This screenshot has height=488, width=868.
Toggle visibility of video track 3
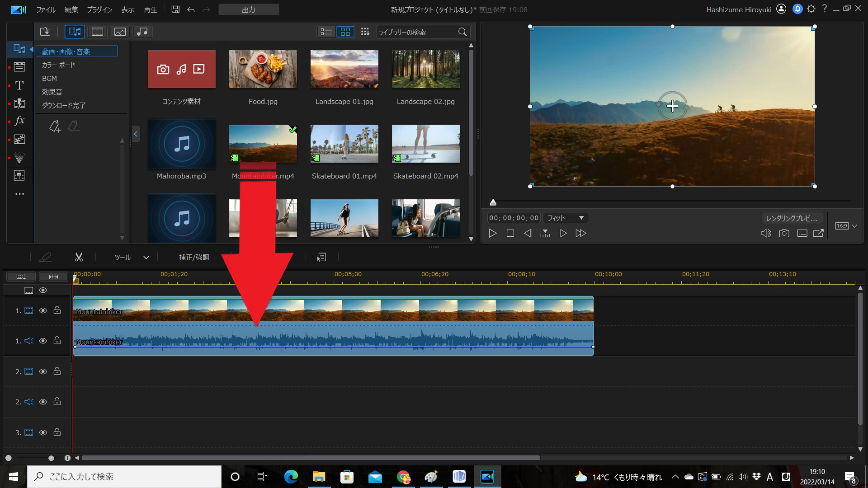(43, 432)
